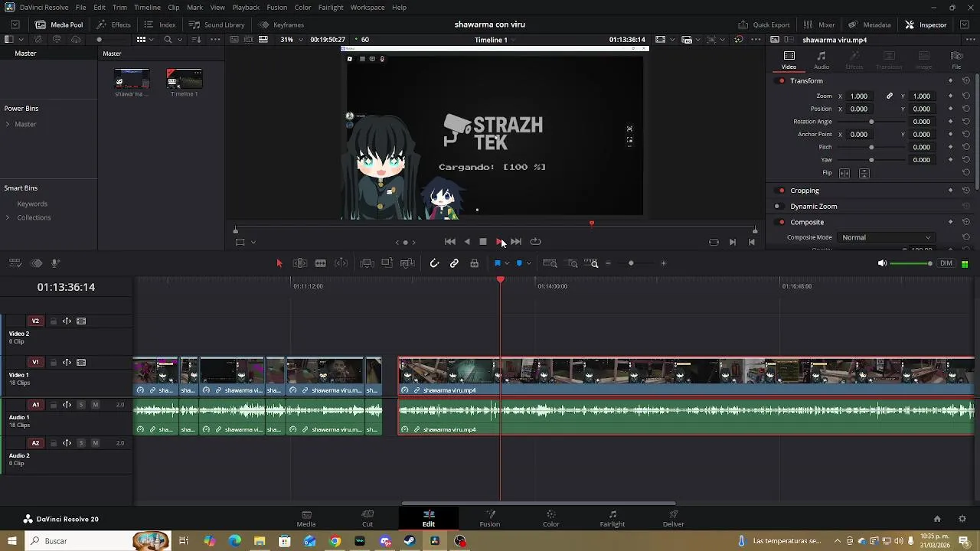Screen dimensions: 980x551
Task: Play the timeline forward
Action: 499,242
